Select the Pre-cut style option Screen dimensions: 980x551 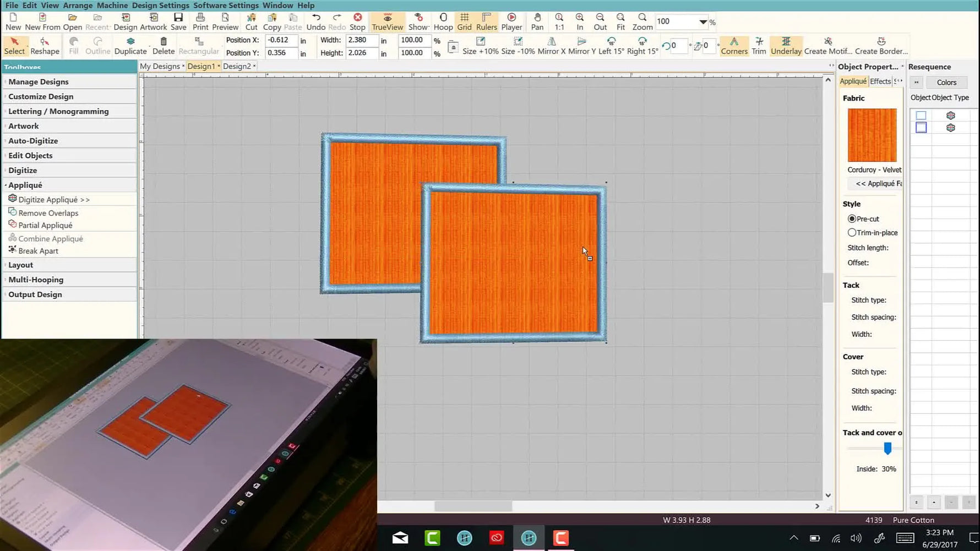pos(852,219)
